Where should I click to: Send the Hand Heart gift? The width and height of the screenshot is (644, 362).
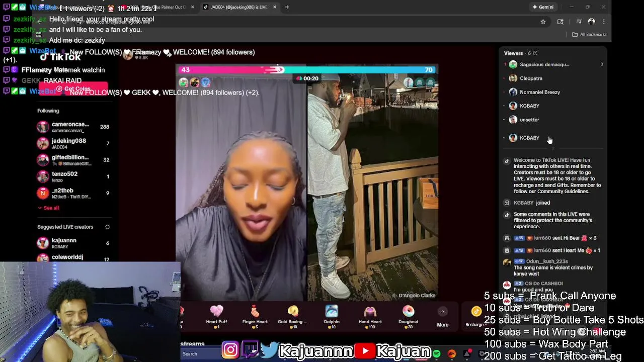click(x=370, y=317)
